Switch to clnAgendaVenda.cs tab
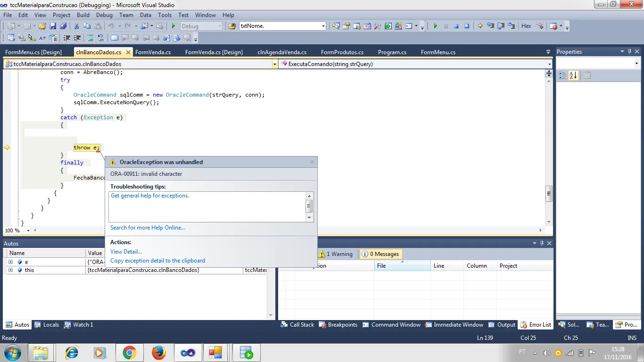The height and width of the screenshot is (362, 644). click(x=282, y=52)
